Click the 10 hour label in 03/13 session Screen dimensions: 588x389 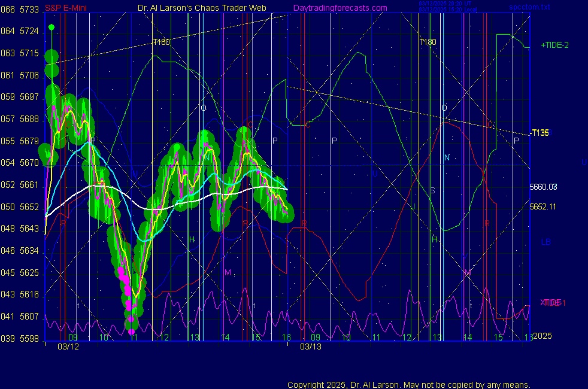click(x=346, y=338)
